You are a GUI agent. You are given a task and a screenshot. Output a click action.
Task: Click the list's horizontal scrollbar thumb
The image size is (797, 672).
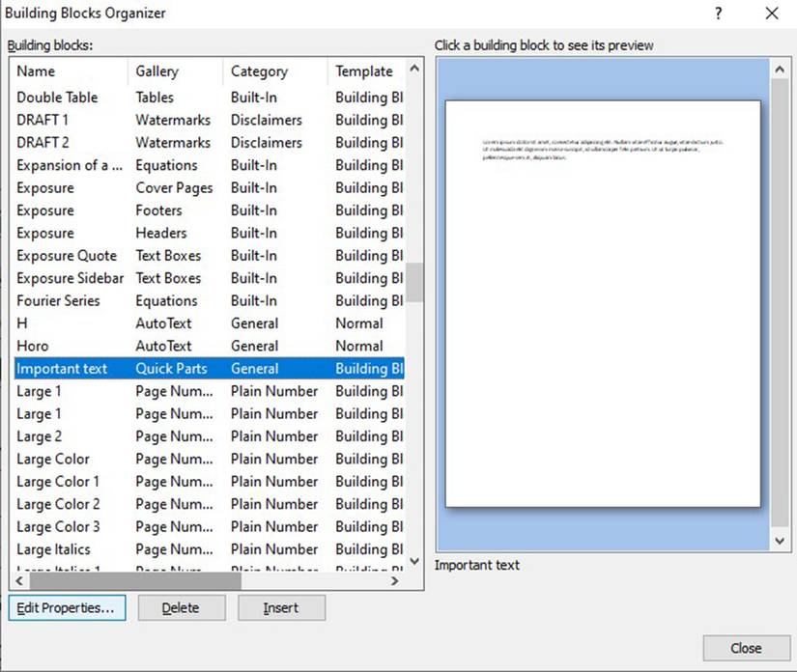point(135,580)
